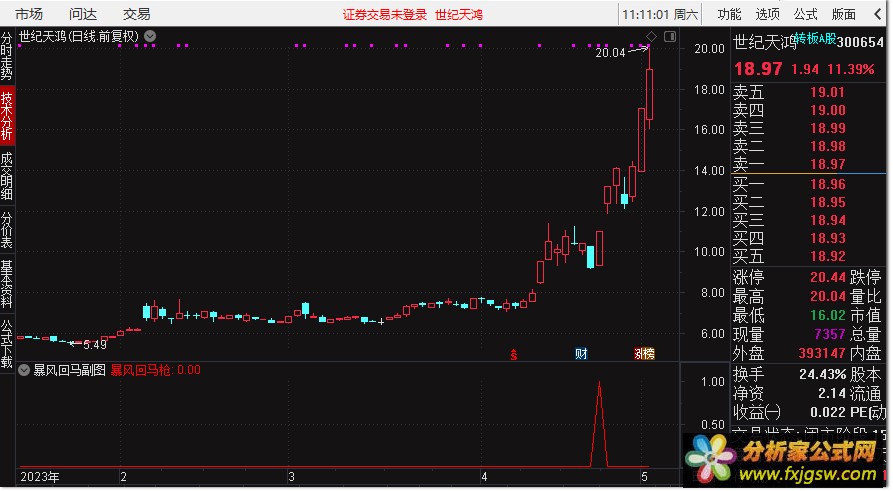The image size is (893, 491).
Task: Select the 卖一 price 18.97
Action: pyautogui.click(x=828, y=164)
